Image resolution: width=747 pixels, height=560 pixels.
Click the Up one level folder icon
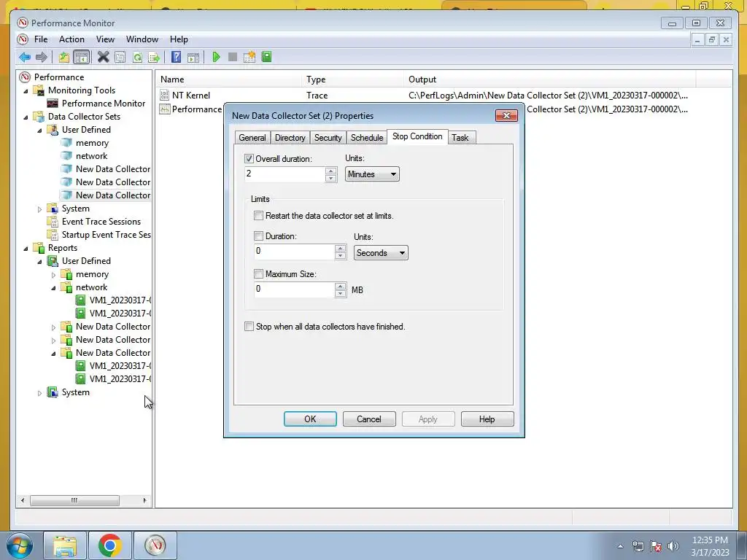tap(64, 58)
